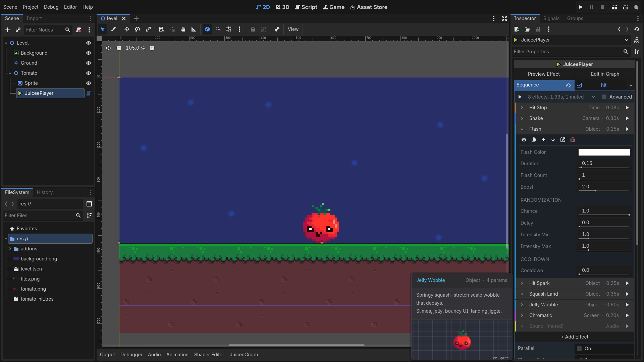Image resolution: width=644 pixels, height=362 pixels.
Task: Click Edit in Graph button
Action: coord(605,74)
